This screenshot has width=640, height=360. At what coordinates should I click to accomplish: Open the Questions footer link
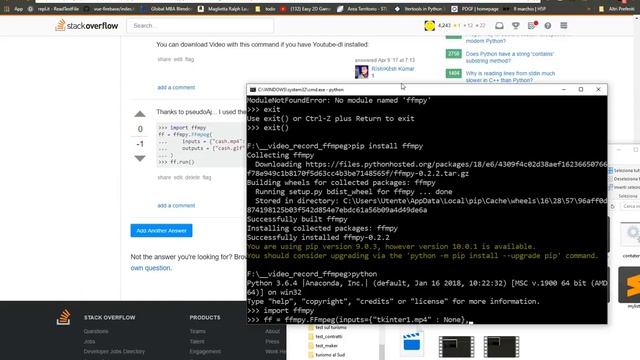pos(96,331)
